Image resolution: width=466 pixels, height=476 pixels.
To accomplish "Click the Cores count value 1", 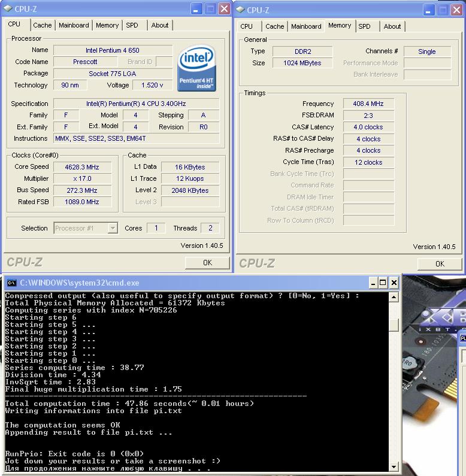I will click(x=156, y=228).
